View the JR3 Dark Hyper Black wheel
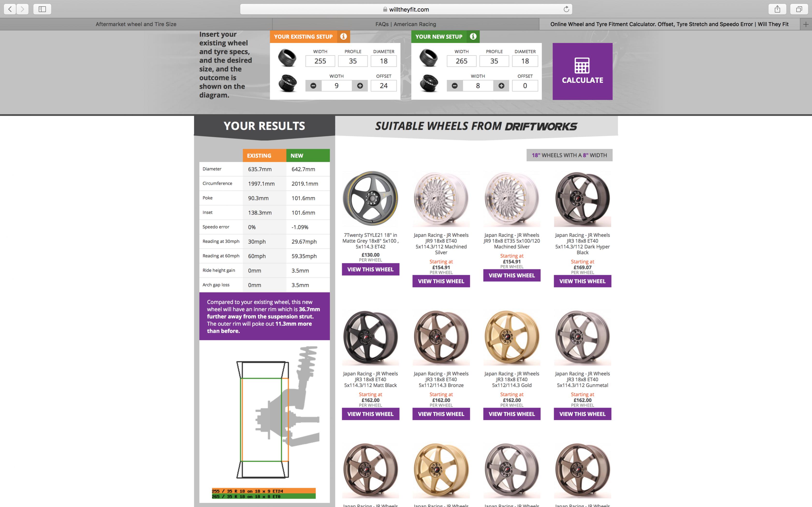Image resolution: width=812 pixels, height=507 pixels. coord(583,281)
